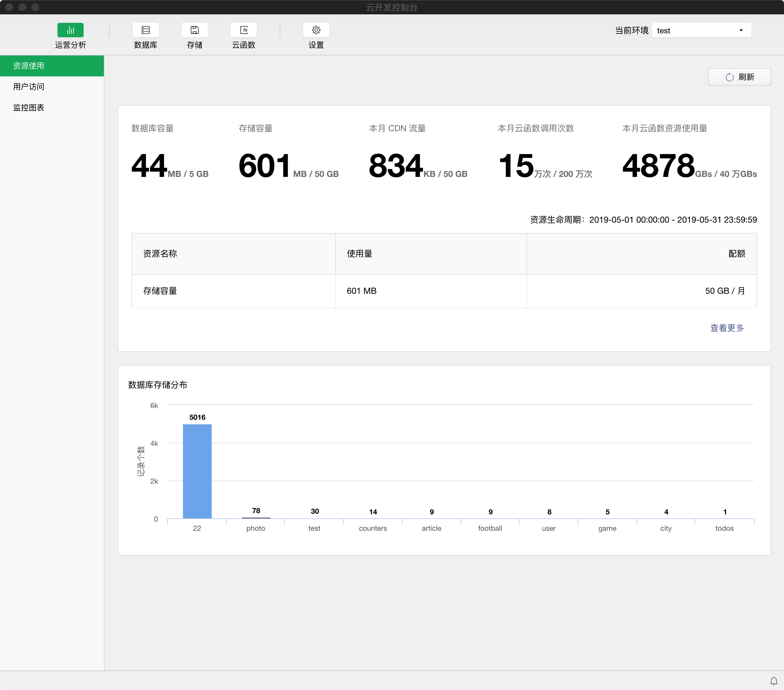The width and height of the screenshot is (784, 690).
Task: Click the photo bar in the chart
Action: click(x=256, y=517)
